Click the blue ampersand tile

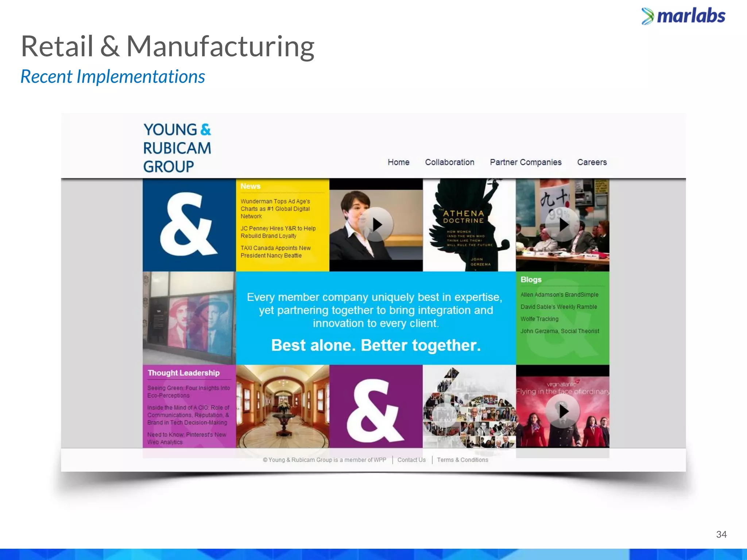tap(189, 225)
